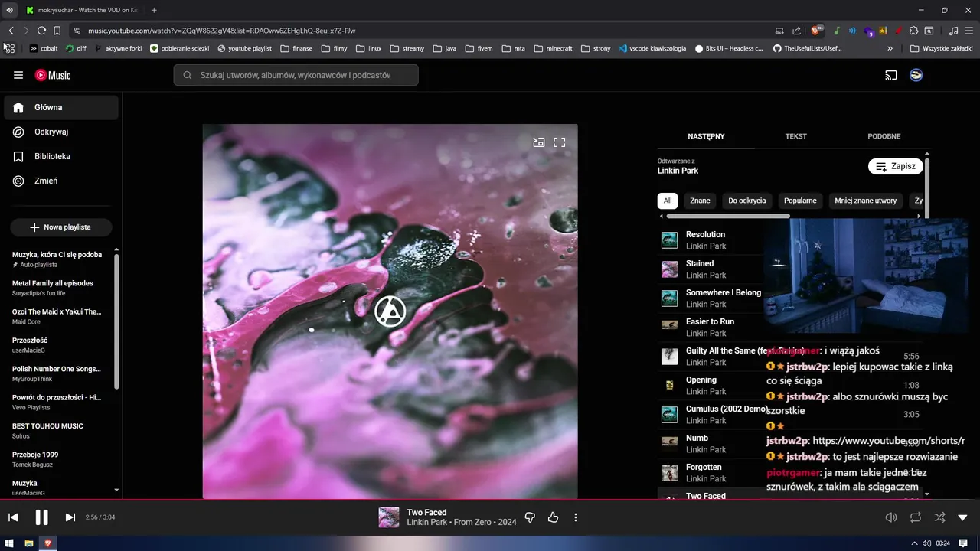Pause the playing song
Image resolution: width=980 pixels, height=551 pixels.
41,518
